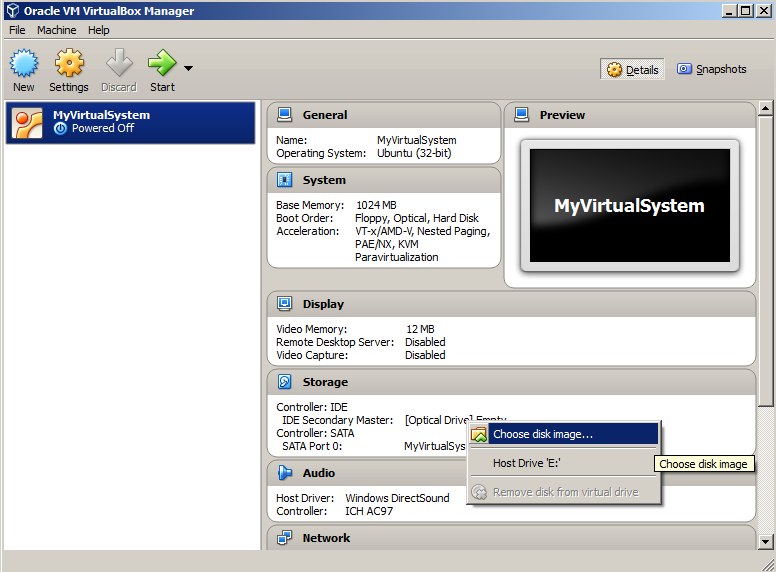The image size is (776, 572).
Task: Select MyVirtualSystem in the VM list
Action: tap(131, 123)
